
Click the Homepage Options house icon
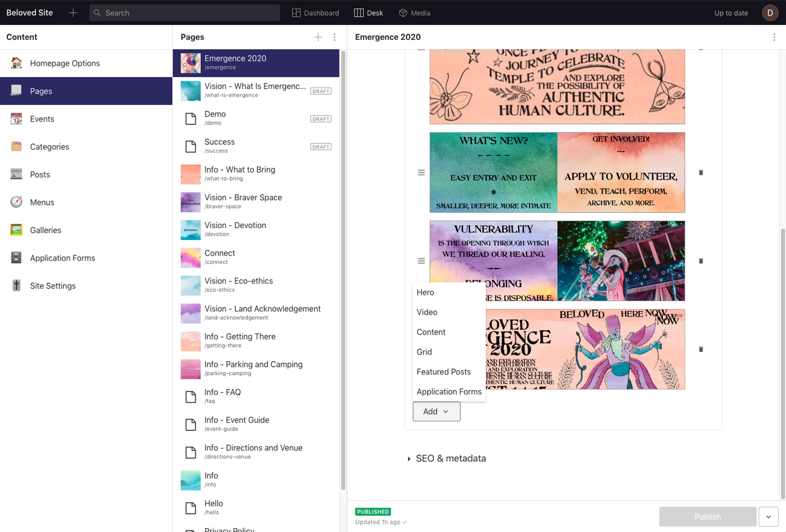16,63
